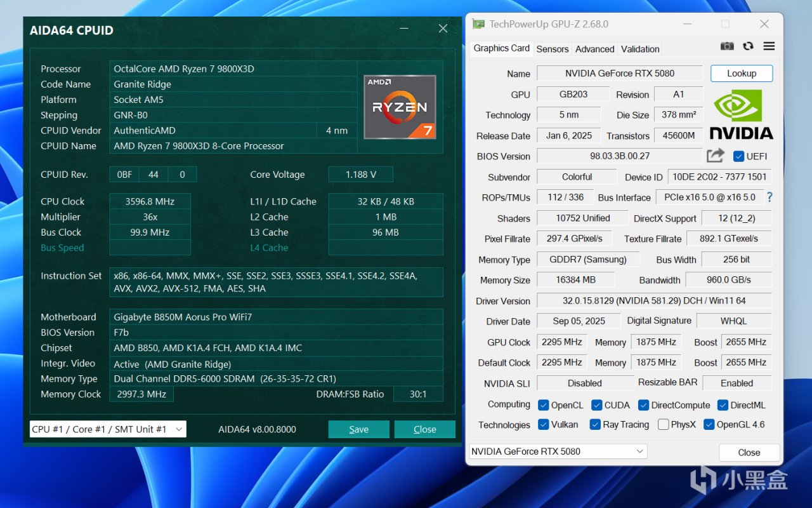
Task: Click the Digital Signature value "WHQL"
Action: pyautogui.click(x=734, y=321)
